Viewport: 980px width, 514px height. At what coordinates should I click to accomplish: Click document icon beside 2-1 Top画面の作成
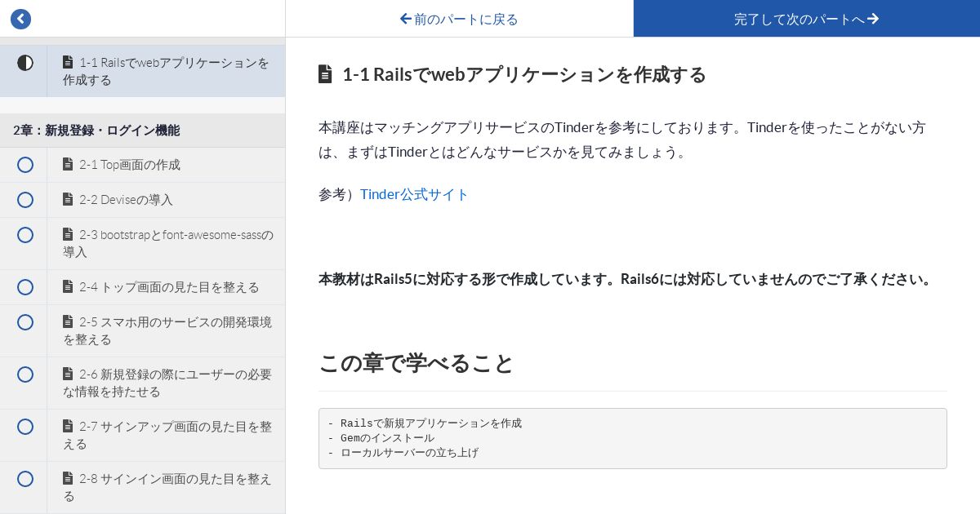68,164
